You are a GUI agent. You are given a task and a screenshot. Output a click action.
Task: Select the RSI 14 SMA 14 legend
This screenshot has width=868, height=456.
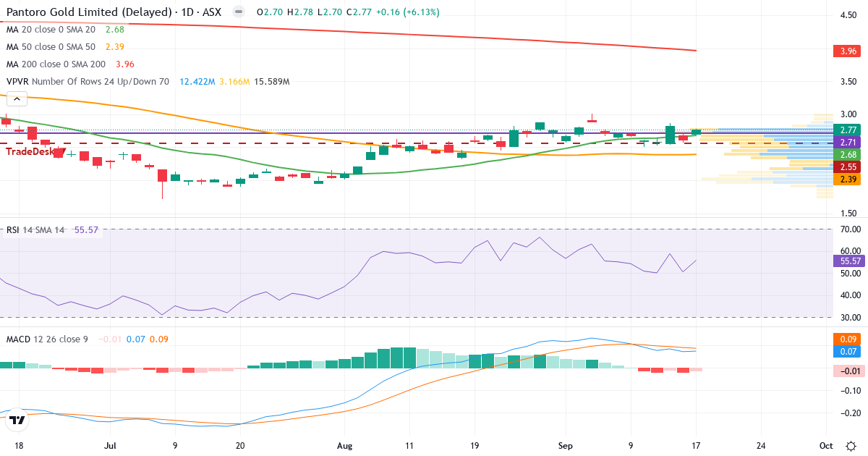pos(35,229)
